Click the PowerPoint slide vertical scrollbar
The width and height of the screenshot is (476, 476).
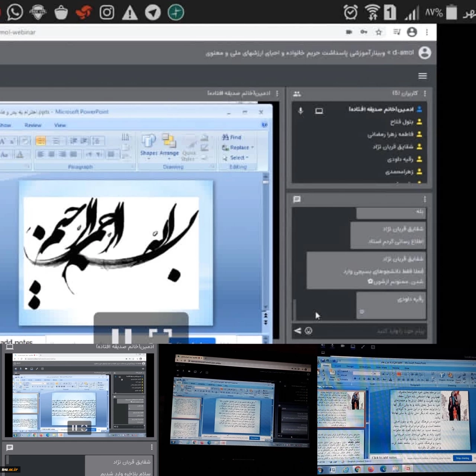point(266,242)
